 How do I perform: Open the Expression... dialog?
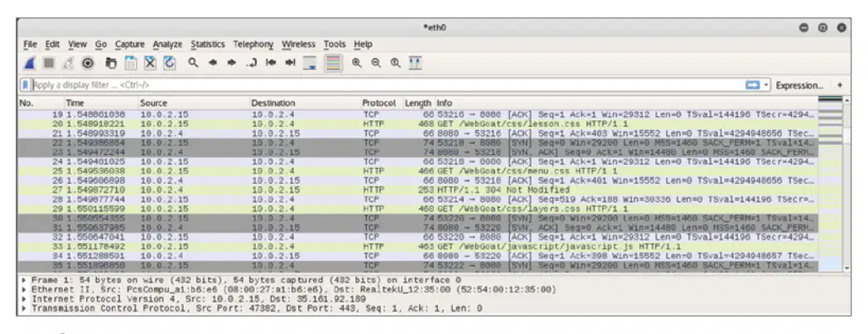point(799,85)
